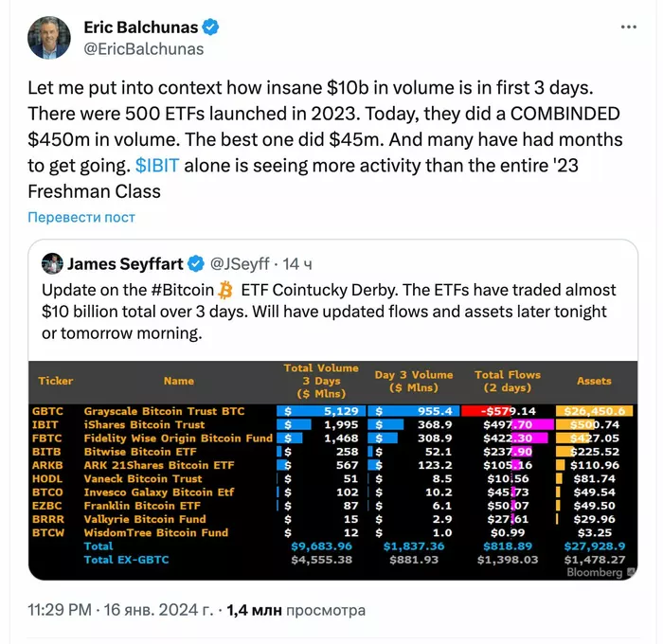
Task: Click the "1,4 млн просмотра" view count
Action: pyautogui.click(x=294, y=611)
